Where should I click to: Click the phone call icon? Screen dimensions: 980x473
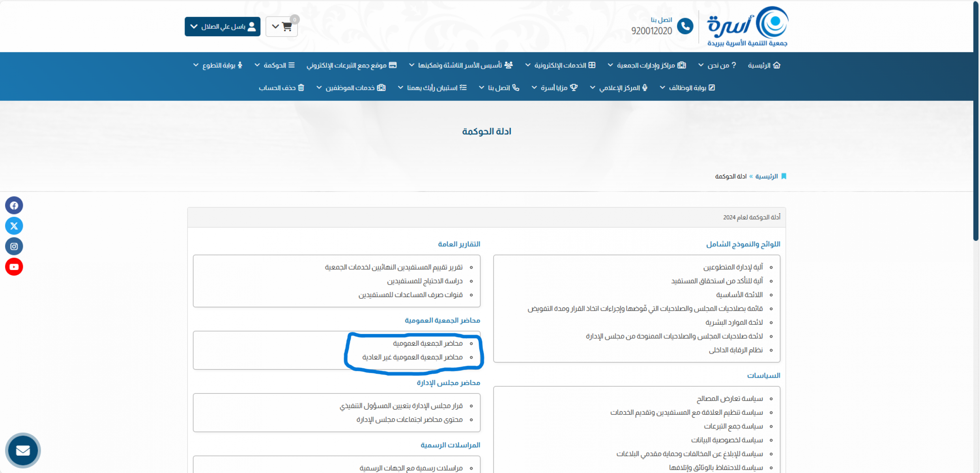click(x=685, y=26)
